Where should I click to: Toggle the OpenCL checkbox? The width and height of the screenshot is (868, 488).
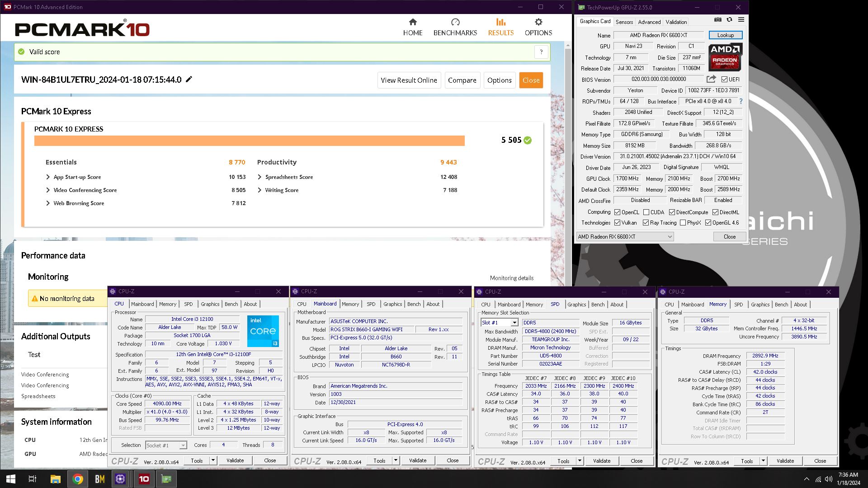617,212
